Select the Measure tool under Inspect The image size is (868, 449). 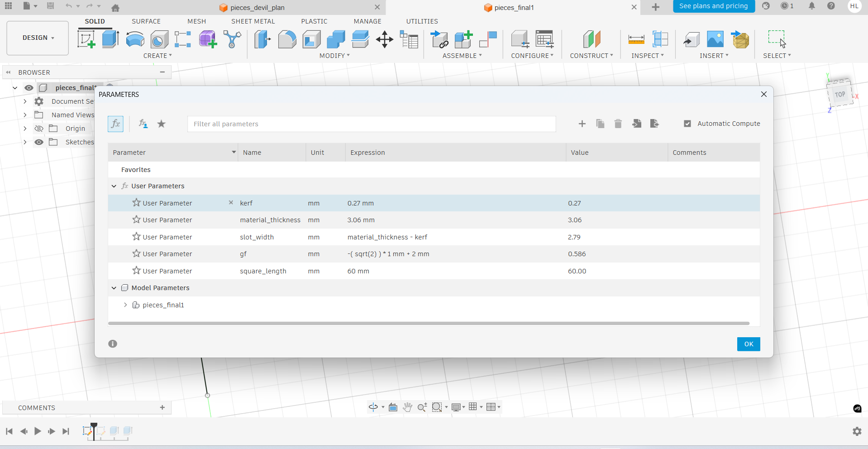[x=636, y=39]
